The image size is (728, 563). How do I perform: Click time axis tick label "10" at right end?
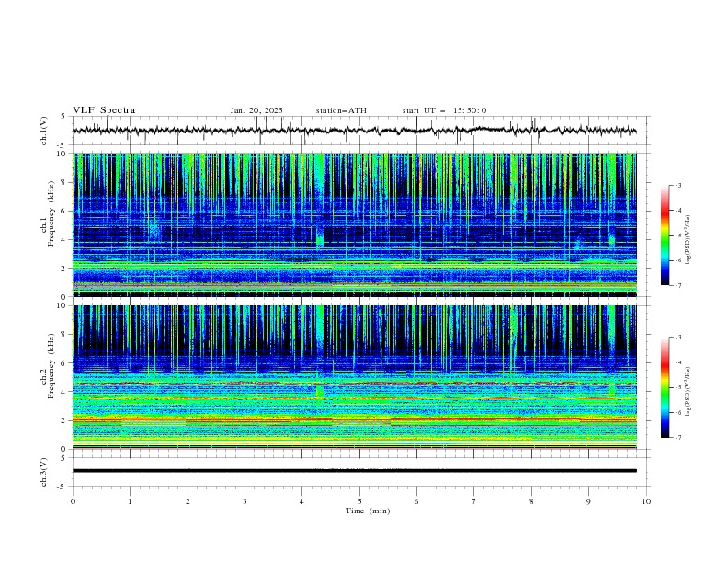coord(646,501)
